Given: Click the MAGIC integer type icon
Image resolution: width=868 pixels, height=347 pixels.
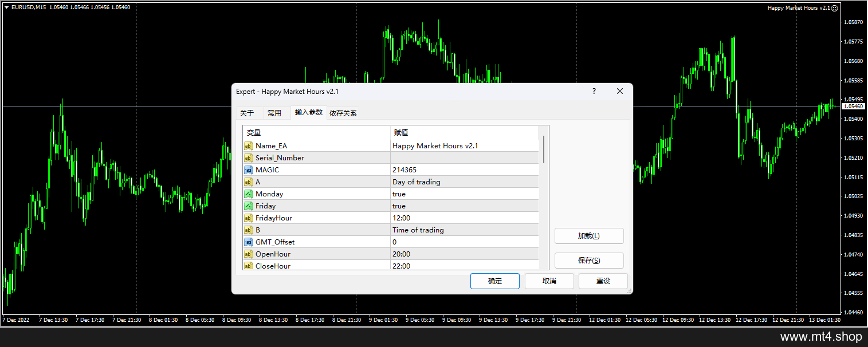Looking at the screenshot, I should tap(248, 170).
